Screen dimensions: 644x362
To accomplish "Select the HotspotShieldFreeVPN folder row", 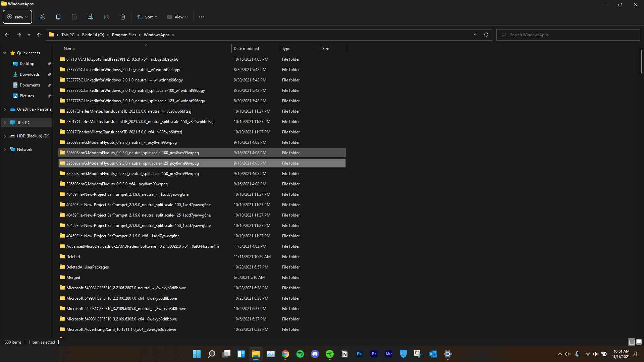I will 202,59.
